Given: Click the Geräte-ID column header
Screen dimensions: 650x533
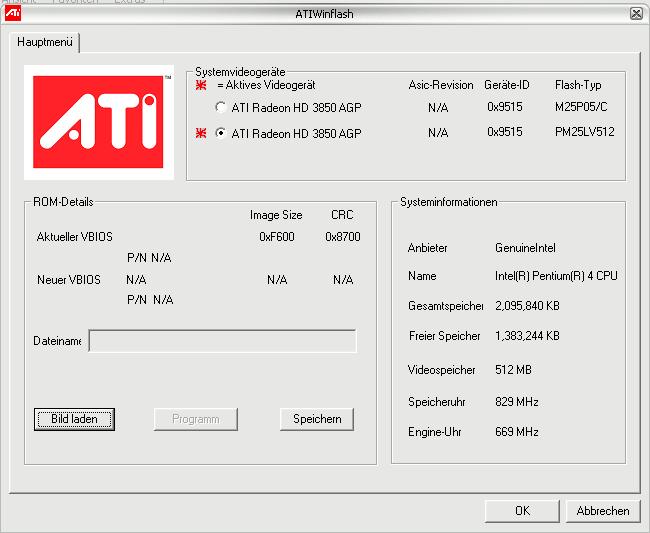Looking at the screenshot, I should pos(507,85).
